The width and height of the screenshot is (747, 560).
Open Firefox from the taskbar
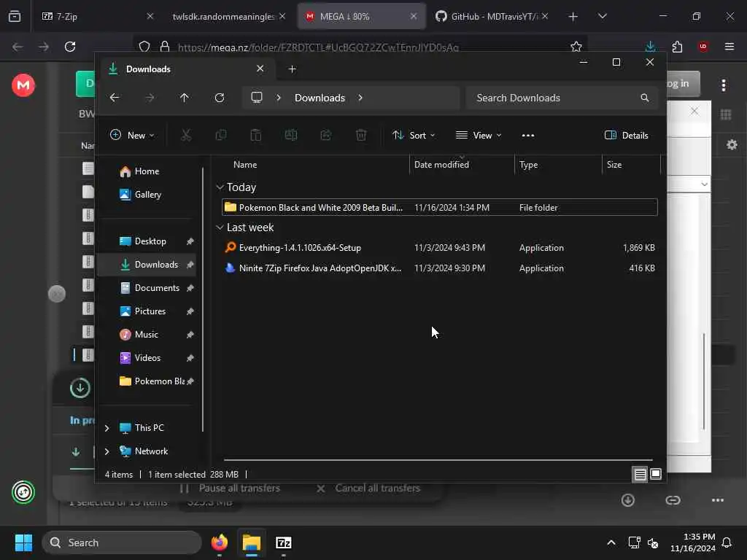click(x=219, y=542)
